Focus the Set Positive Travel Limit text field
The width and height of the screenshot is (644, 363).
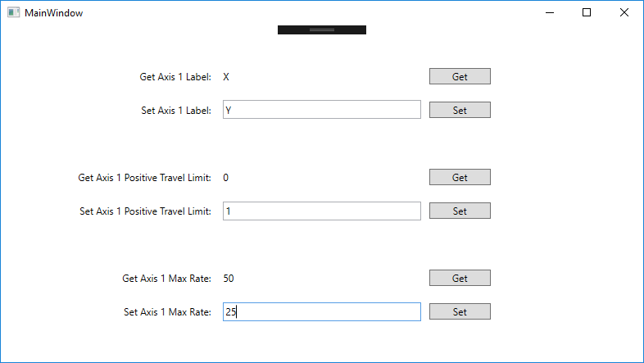point(321,211)
